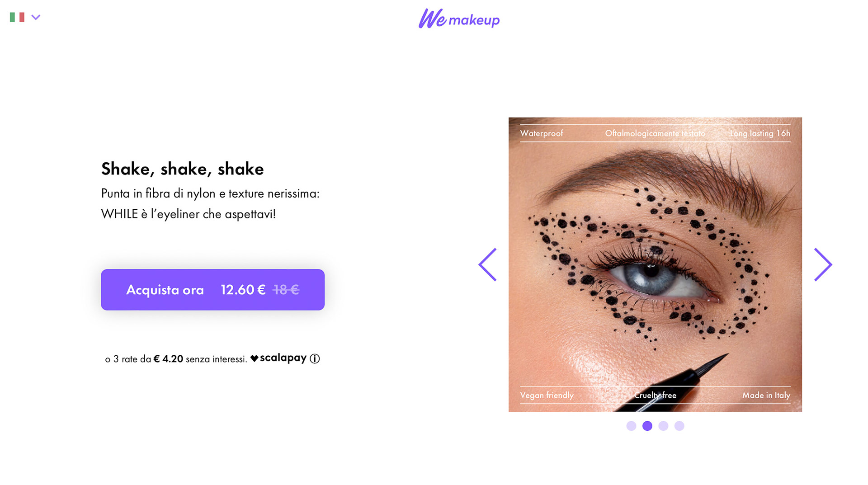Screen dimensions: 868x485
Task: Click the Long lasting 16h label
Action: (x=760, y=133)
